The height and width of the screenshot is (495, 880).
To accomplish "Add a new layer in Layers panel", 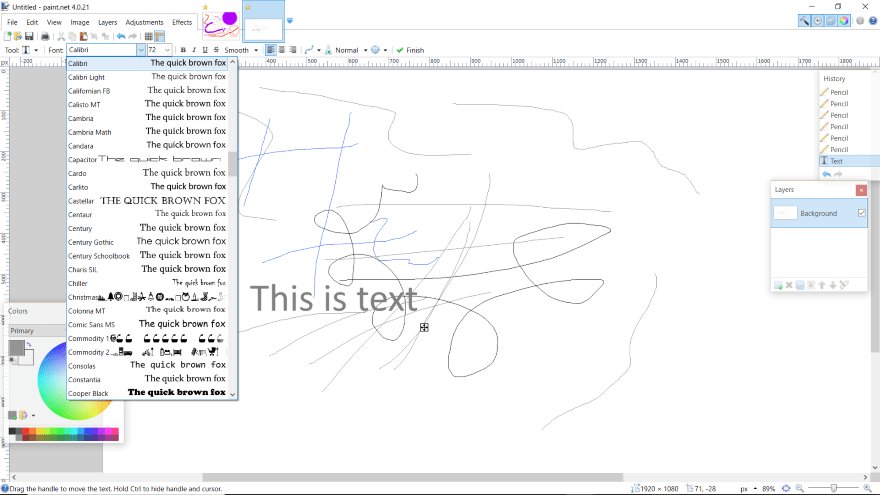I will 777,285.
